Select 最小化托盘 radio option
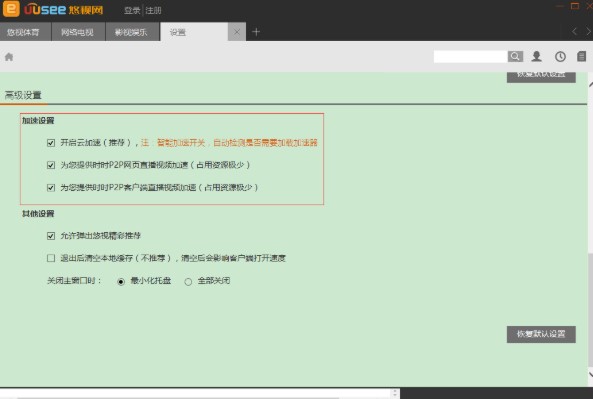The height and width of the screenshot is (399, 593). pos(121,282)
